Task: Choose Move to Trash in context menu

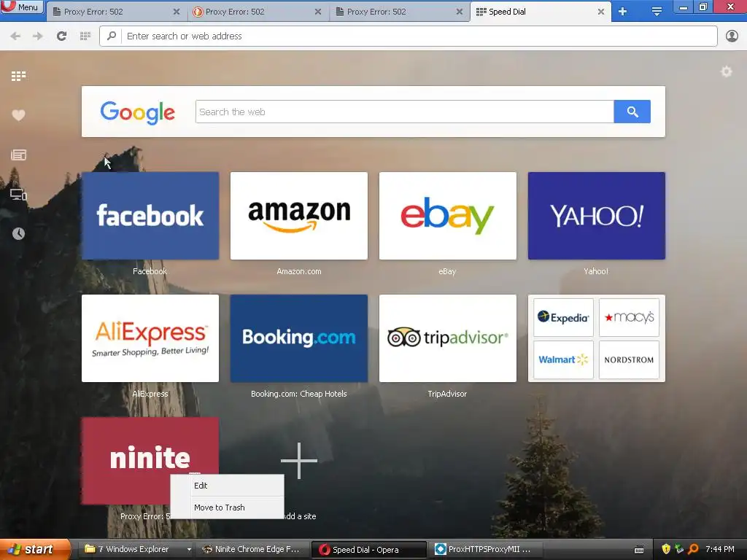Action: (228, 507)
